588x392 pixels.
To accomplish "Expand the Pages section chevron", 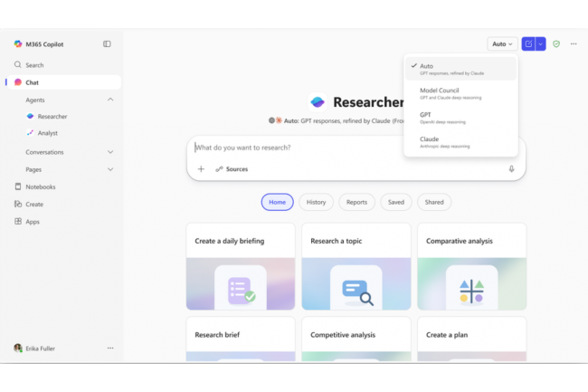I will (110, 169).
